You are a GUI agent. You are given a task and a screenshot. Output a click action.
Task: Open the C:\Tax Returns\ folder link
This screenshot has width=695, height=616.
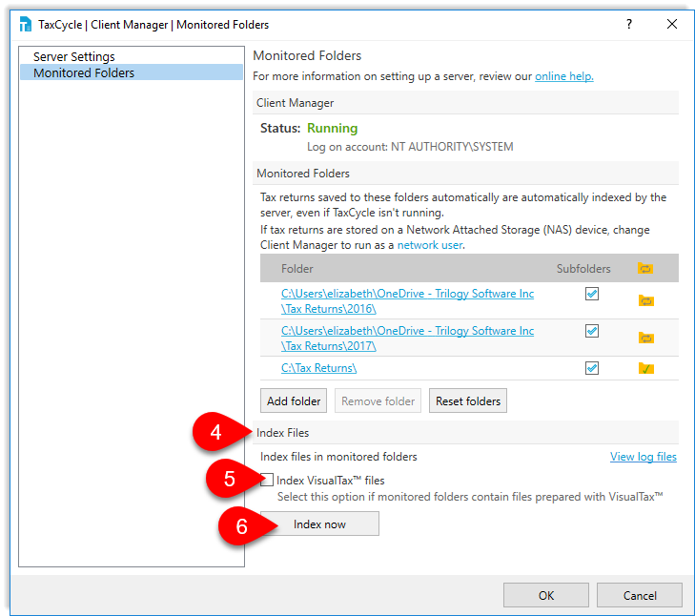point(318,368)
